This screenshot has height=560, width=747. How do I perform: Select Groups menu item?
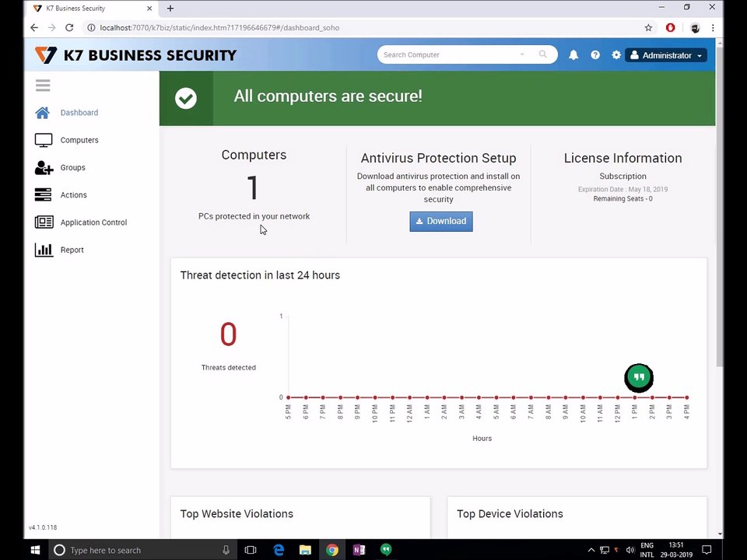click(x=73, y=168)
